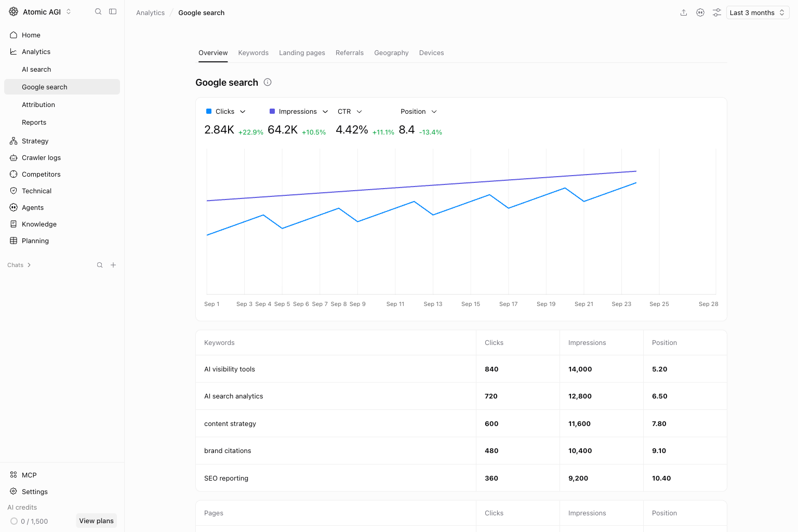Switch to the Devices tab
798x532 pixels.
pos(431,53)
